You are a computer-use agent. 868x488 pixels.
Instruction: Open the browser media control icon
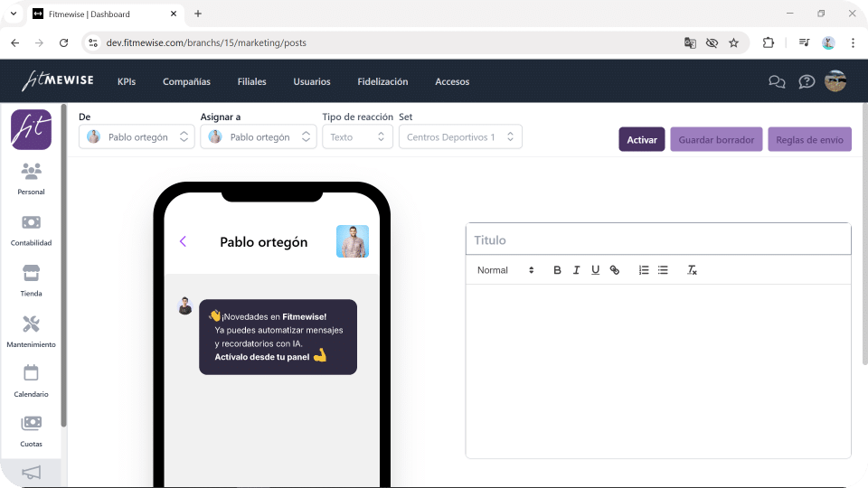tap(804, 42)
